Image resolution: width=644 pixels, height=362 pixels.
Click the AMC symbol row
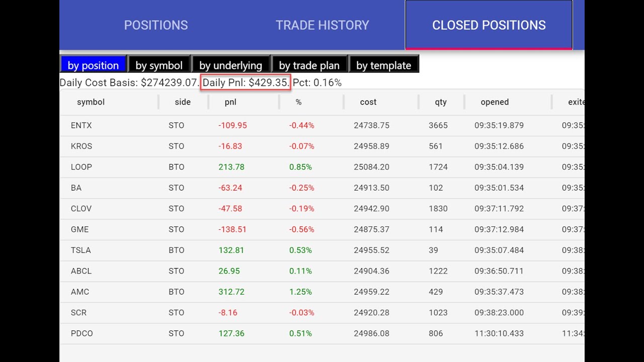tap(80, 292)
